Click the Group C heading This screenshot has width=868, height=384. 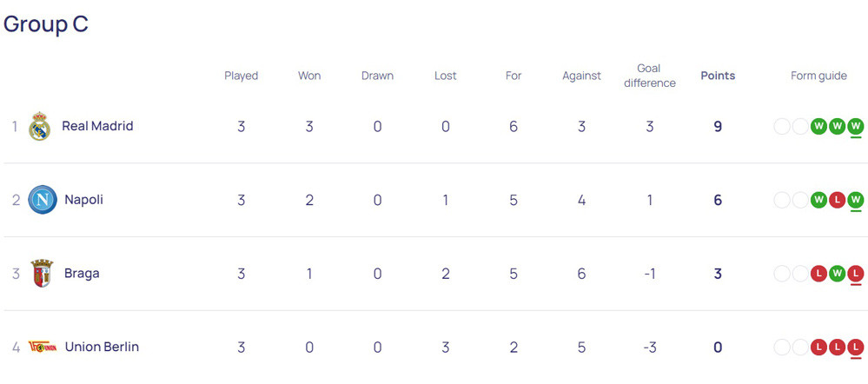point(46,23)
